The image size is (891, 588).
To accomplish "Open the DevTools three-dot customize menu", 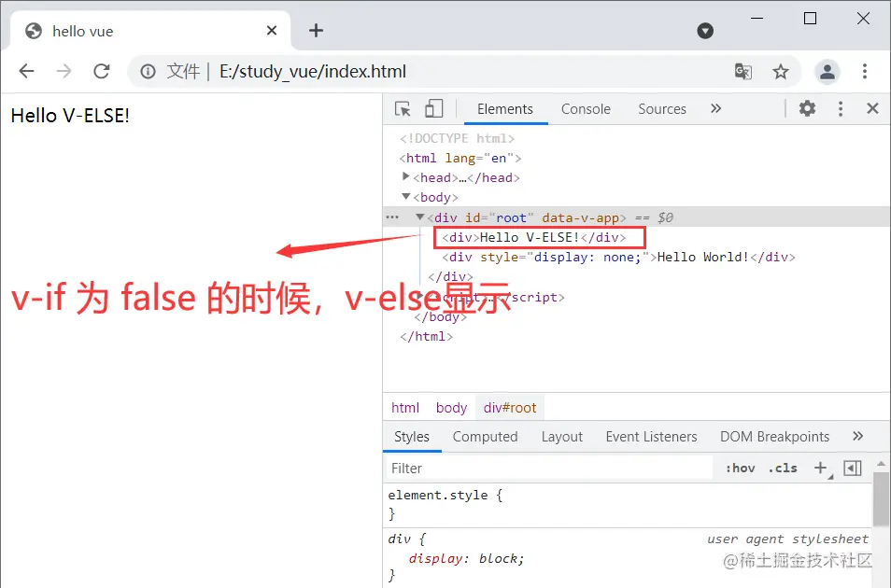I will 840,108.
